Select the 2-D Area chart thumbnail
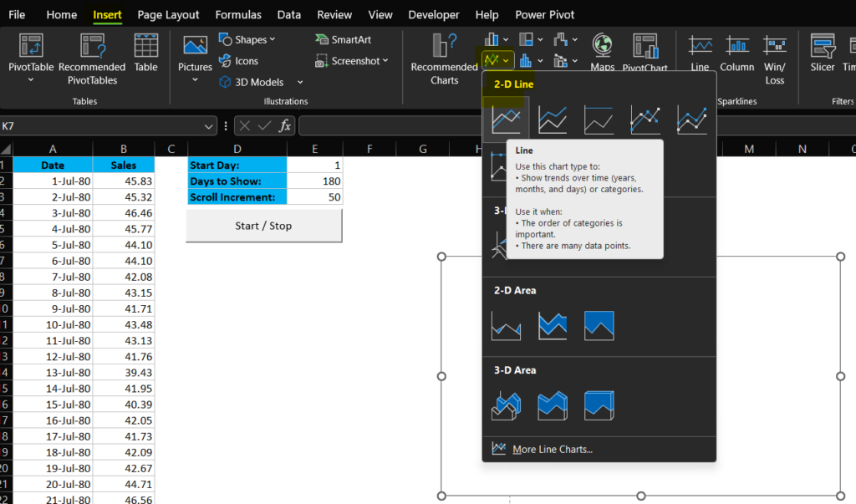This screenshot has height=504, width=856. (506, 325)
